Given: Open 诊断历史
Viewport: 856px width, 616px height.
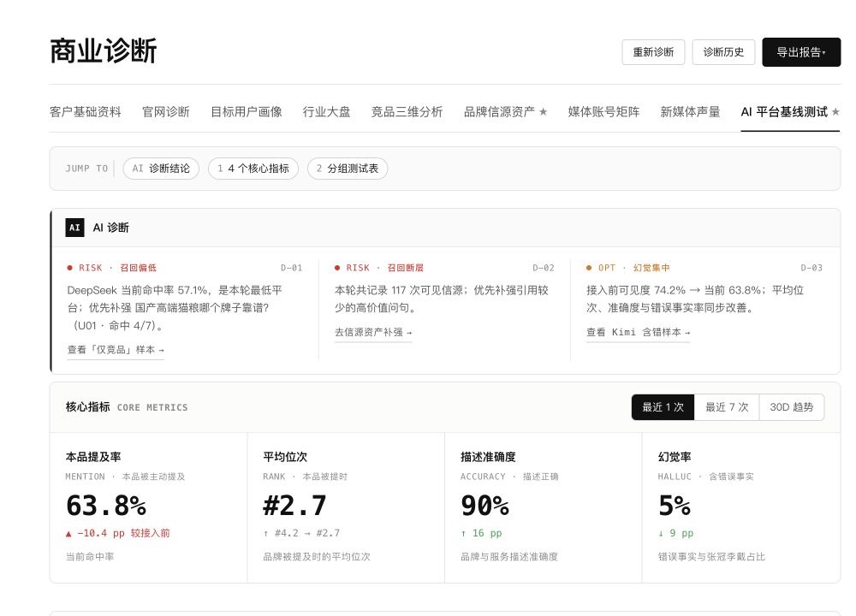Looking at the screenshot, I should tap(723, 52).
